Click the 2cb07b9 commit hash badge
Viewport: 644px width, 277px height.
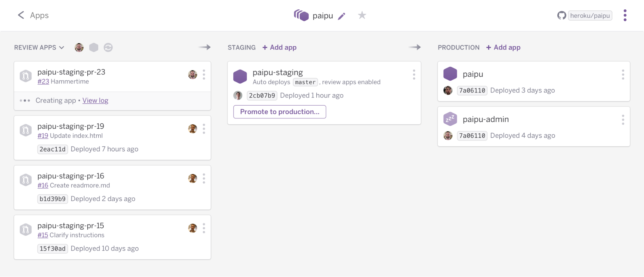pos(262,95)
